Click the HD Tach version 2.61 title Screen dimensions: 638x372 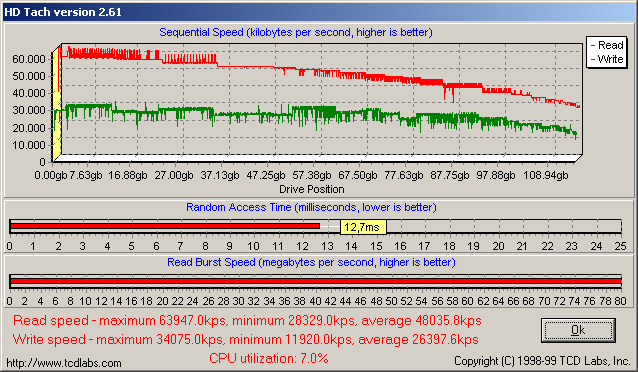(63, 12)
